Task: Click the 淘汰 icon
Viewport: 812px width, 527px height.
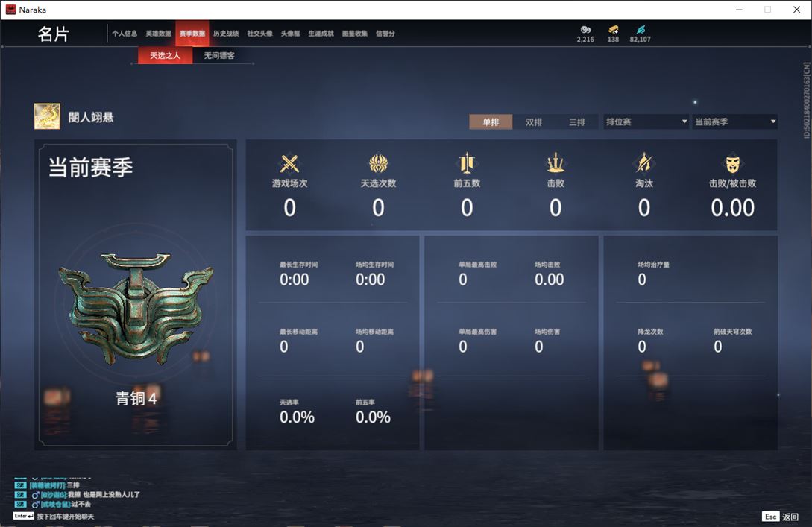Action: [644, 163]
